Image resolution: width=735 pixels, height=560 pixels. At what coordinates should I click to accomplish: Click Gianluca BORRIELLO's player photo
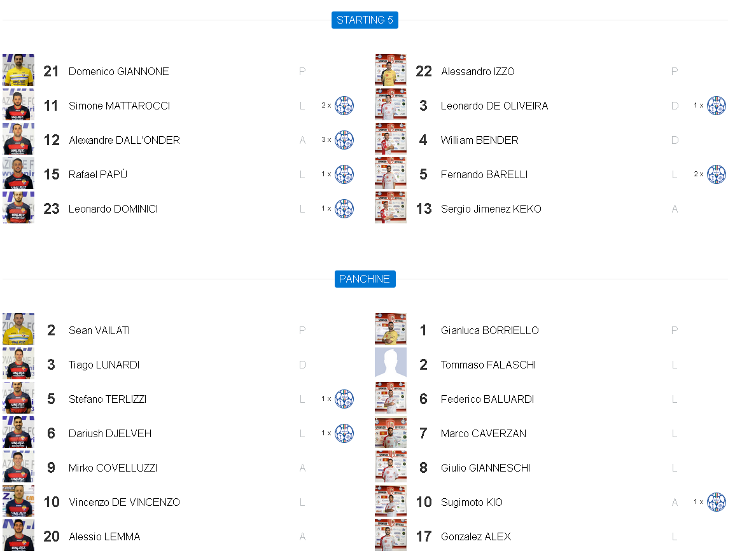[391, 329]
